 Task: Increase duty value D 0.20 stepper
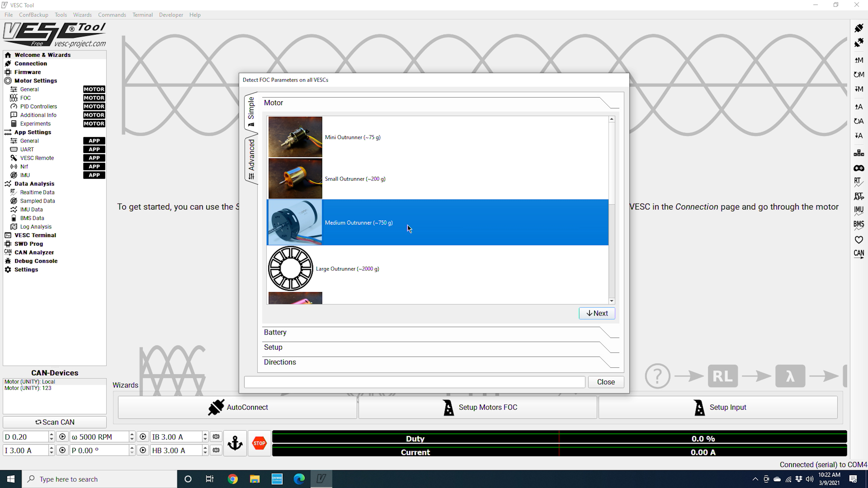pos(51,434)
